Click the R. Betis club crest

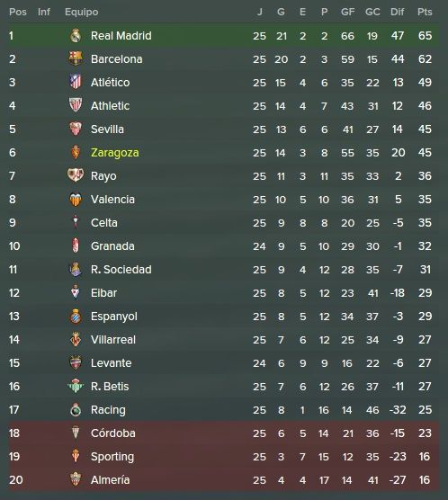point(76,386)
